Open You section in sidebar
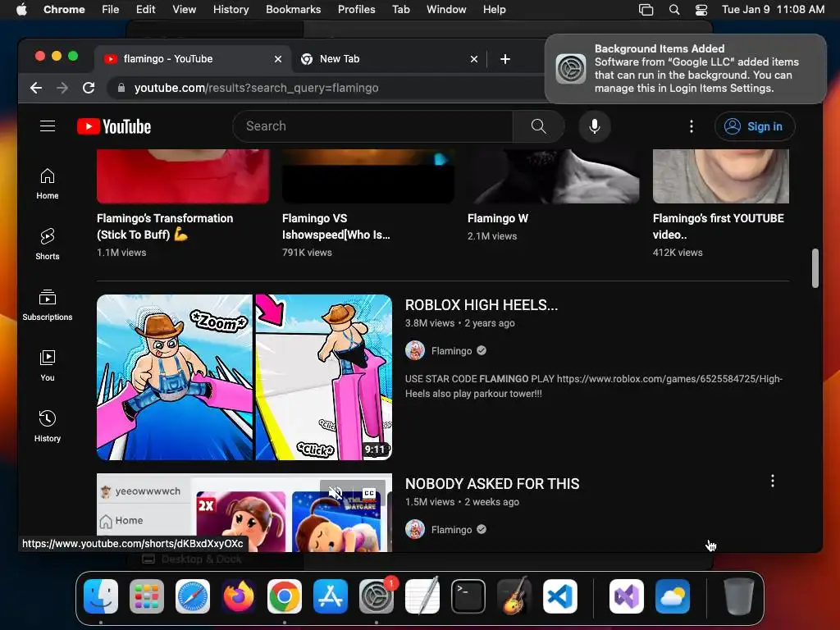Screen dimensions: 840x630 [48, 365]
